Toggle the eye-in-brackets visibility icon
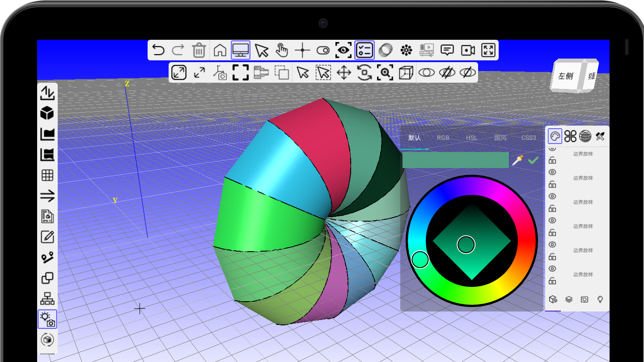Screen dimensions: 644x362 343,50
